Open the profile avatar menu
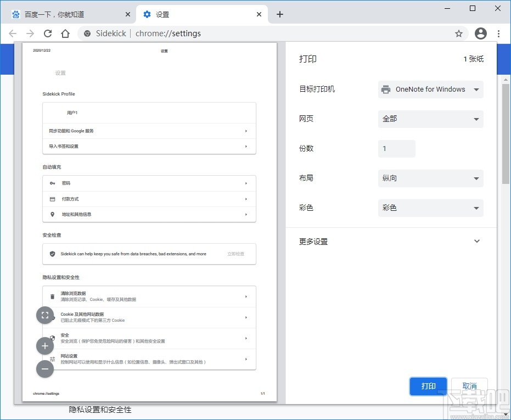This screenshot has height=420, width=511. [480, 33]
